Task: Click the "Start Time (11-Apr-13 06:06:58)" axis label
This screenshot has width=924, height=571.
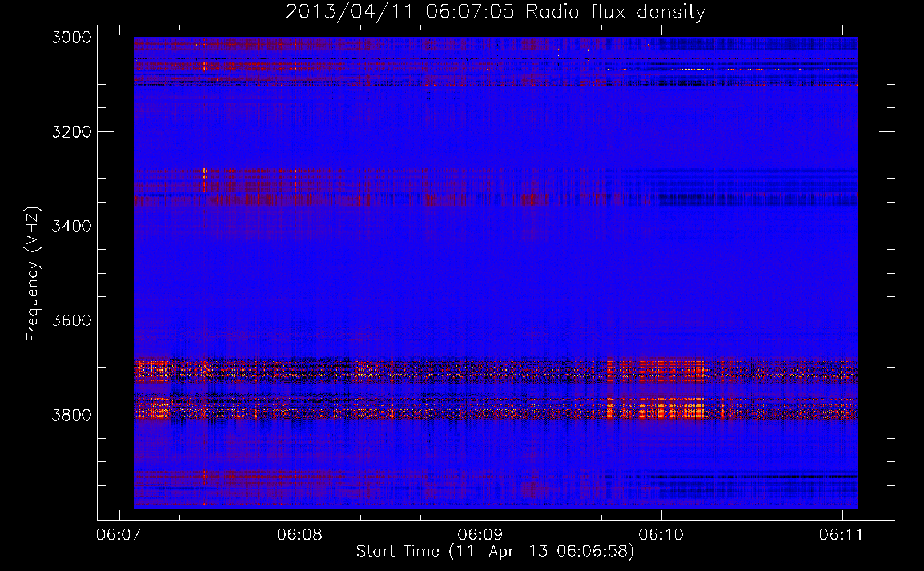Action: pyautogui.click(x=495, y=552)
